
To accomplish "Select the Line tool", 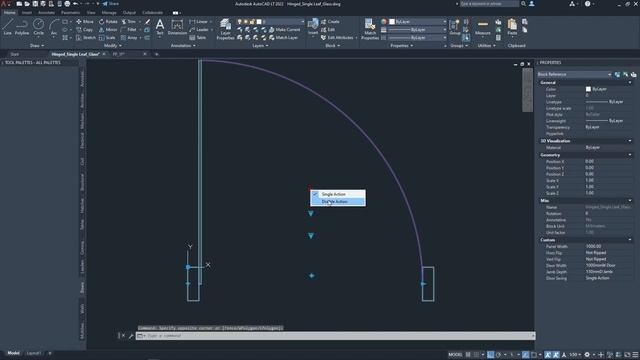I will click(7, 27).
